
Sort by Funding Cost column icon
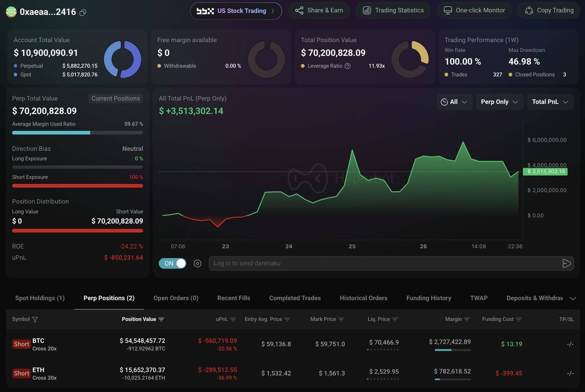[x=518, y=319]
